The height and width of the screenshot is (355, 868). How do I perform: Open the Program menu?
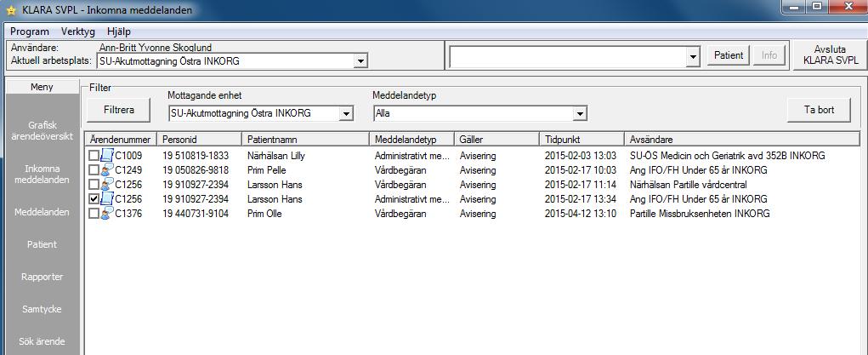[30, 31]
